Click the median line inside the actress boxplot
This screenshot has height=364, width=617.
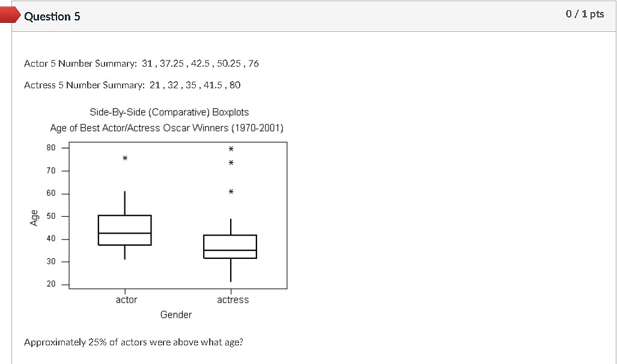pos(231,250)
